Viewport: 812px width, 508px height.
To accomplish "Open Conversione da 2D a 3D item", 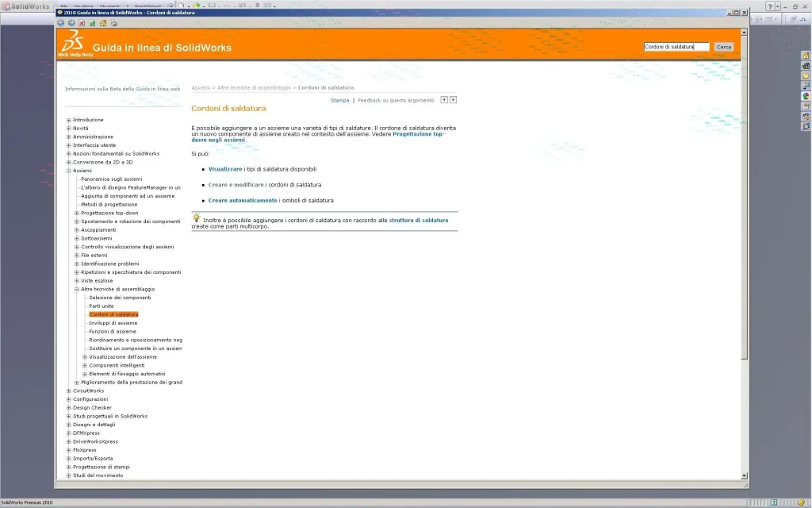I will 102,162.
